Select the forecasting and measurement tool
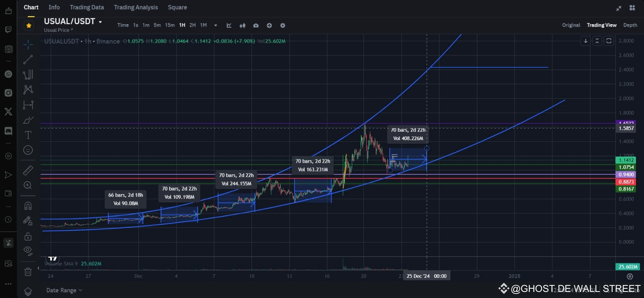644x298 pixels. coord(28,105)
